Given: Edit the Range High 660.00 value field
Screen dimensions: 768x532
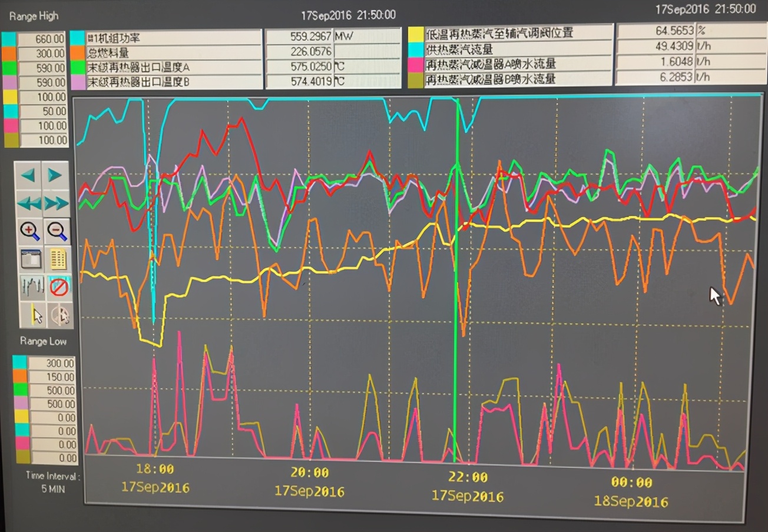Looking at the screenshot, I should click(x=41, y=39).
